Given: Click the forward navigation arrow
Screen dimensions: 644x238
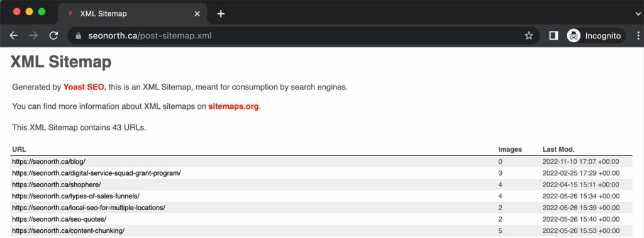Looking at the screenshot, I should 34,36.
